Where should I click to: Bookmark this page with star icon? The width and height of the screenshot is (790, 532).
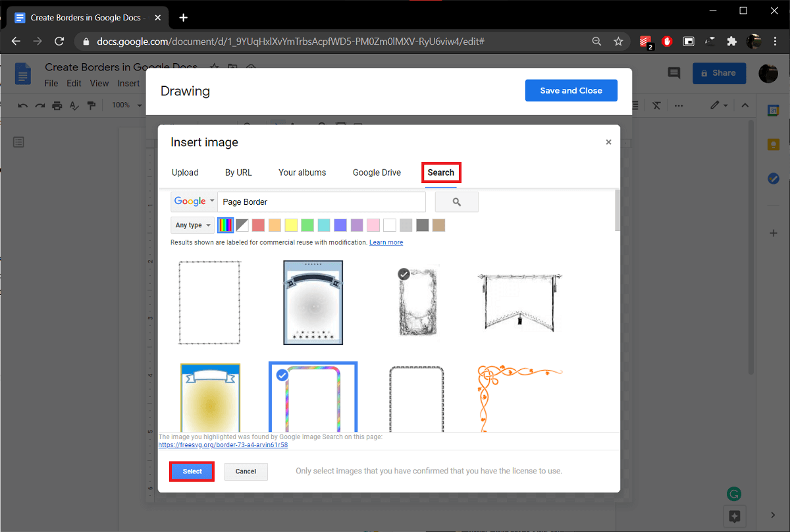(x=618, y=41)
